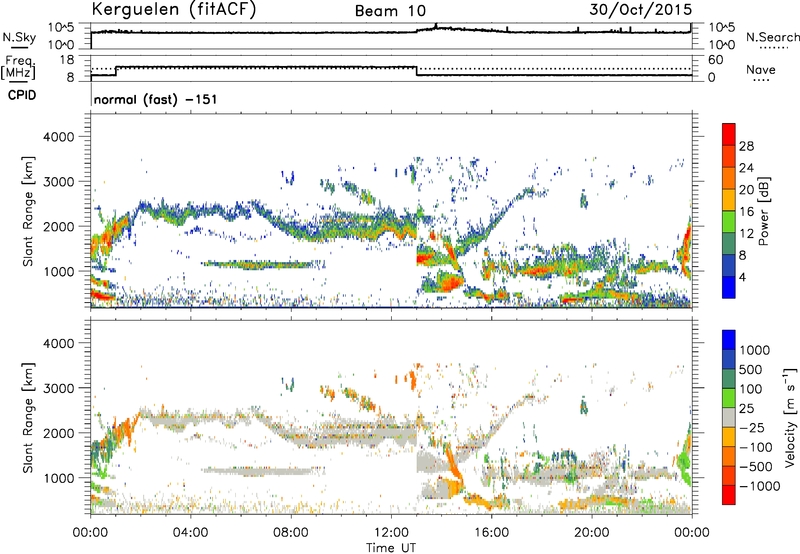Pick the red top segment of Power colorbar

point(729,135)
